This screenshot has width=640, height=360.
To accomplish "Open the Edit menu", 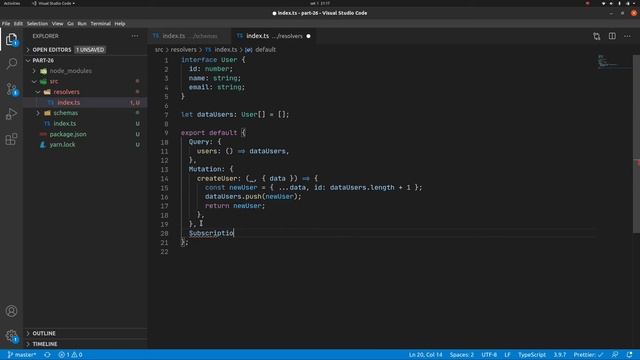I will pyautogui.click(x=18, y=24).
